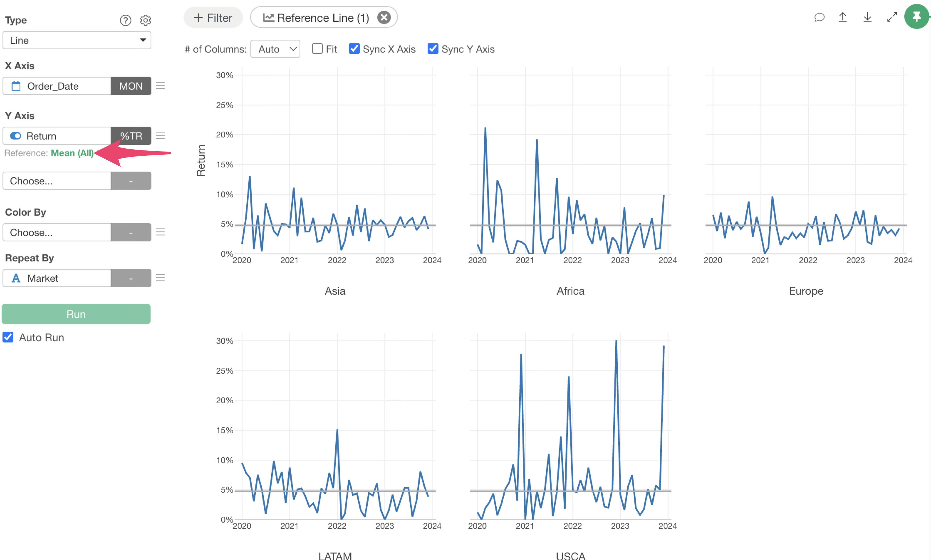Open the chart settings gear icon
931x560 pixels.
click(x=145, y=20)
